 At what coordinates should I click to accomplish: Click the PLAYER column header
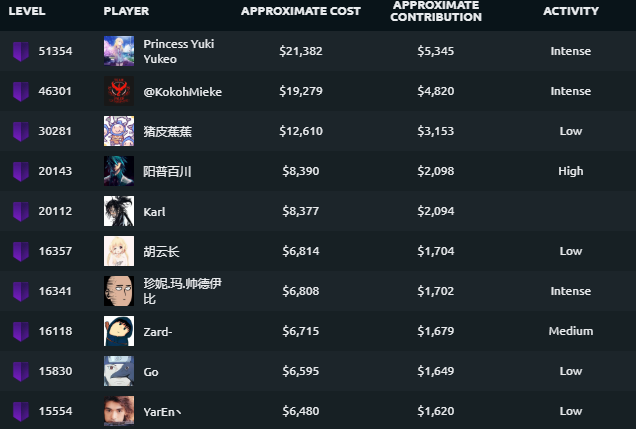coord(126,11)
